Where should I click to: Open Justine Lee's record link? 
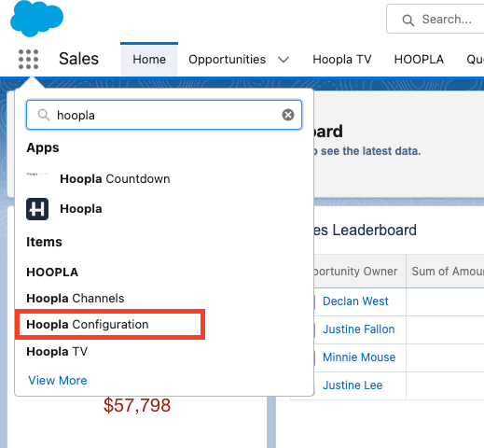[x=353, y=385]
